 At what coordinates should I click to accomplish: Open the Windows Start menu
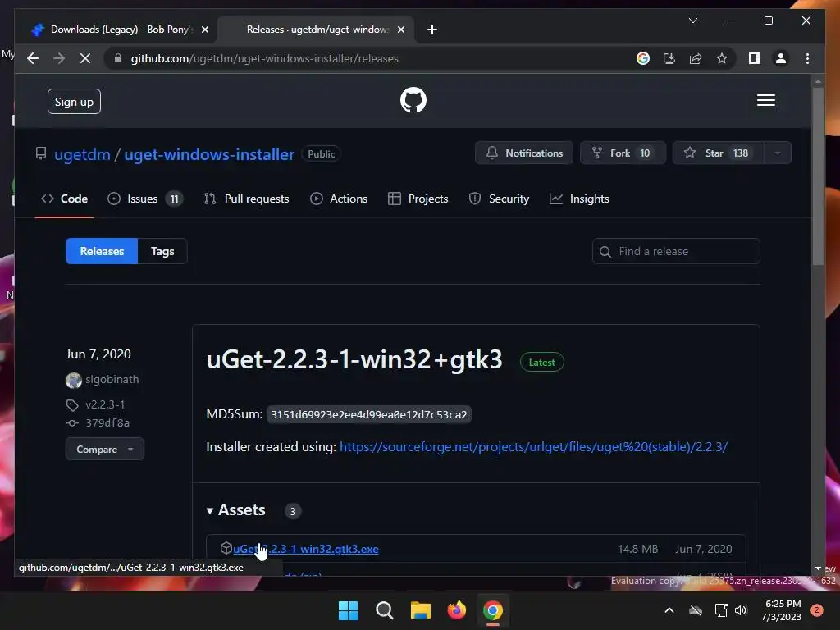(348, 610)
